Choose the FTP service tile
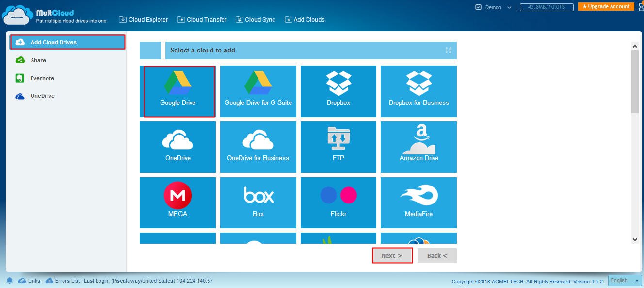 coord(338,147)
